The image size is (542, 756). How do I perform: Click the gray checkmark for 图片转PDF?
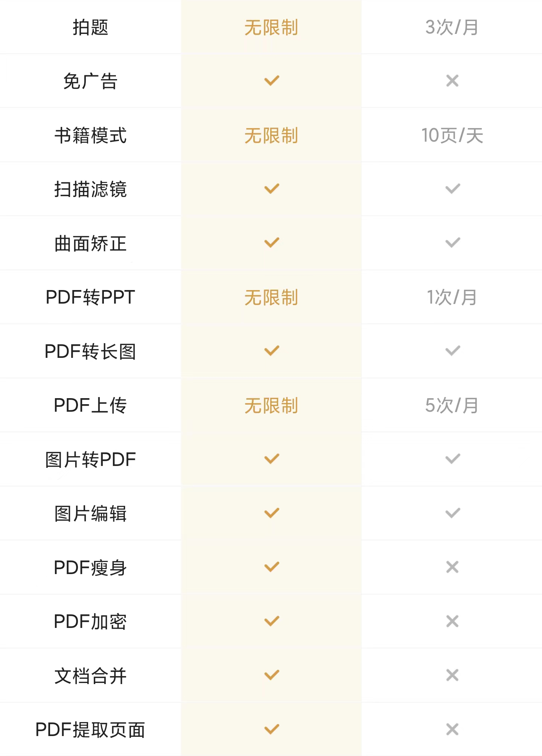pyautogui.click(x=452, y=459)
